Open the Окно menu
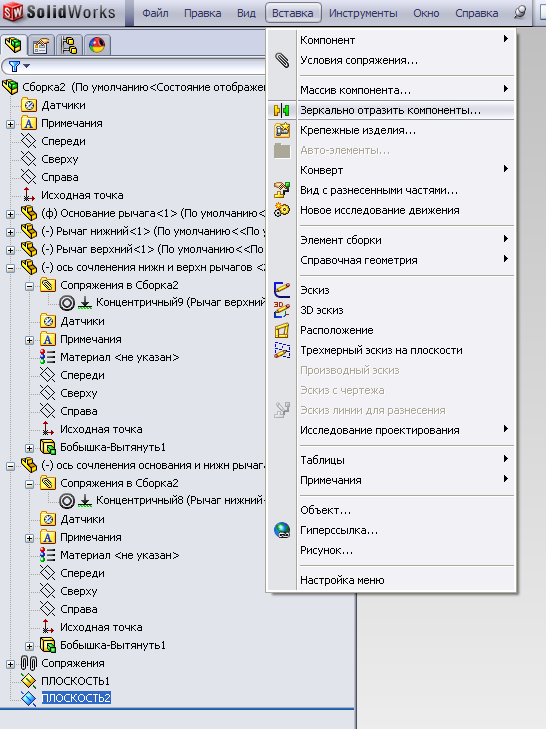The image size is (546, 729). (x=426, y=13)
